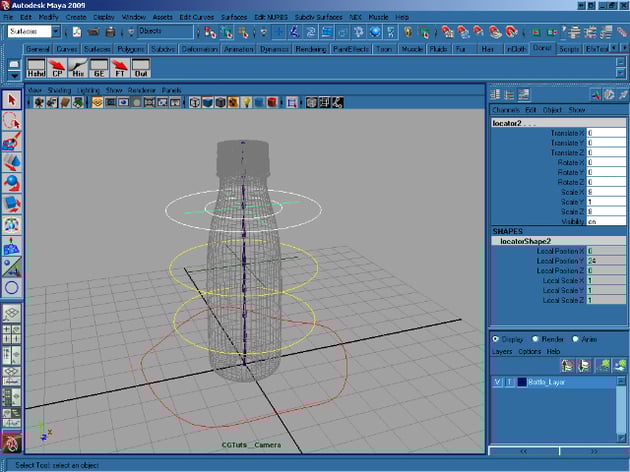
Task: Pick the Rotate tool in toolbox
Action: 12,183
